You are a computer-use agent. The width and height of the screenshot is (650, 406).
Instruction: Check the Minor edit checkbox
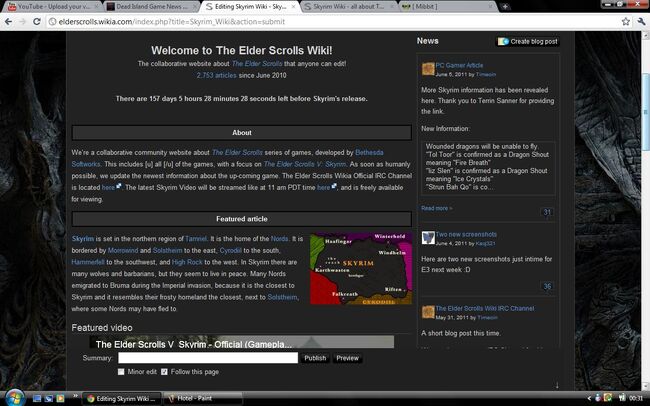[x=121, y=372]
